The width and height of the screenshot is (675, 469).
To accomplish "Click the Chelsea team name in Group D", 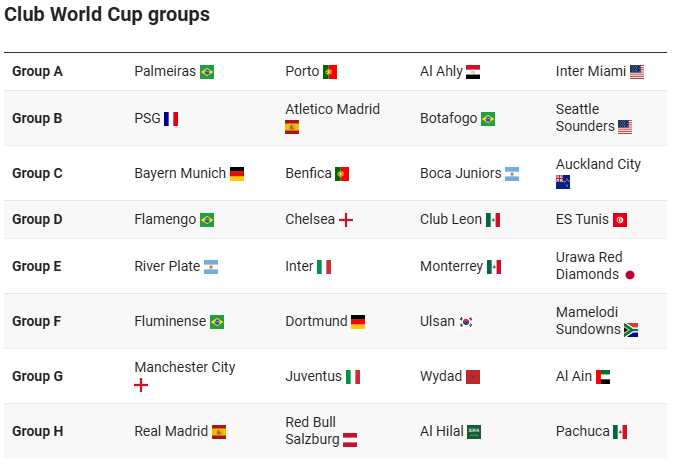I will point(310,219).
